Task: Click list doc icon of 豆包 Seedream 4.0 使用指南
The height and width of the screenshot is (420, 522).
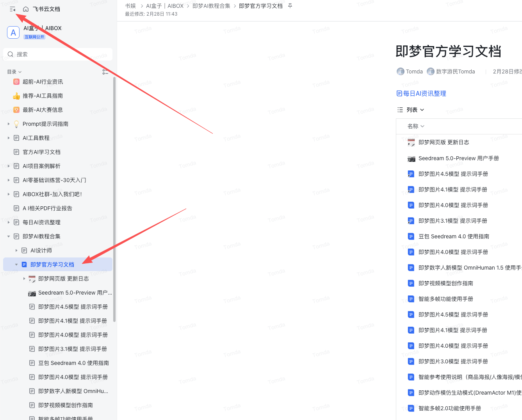Action: click(x=411, y=236)
